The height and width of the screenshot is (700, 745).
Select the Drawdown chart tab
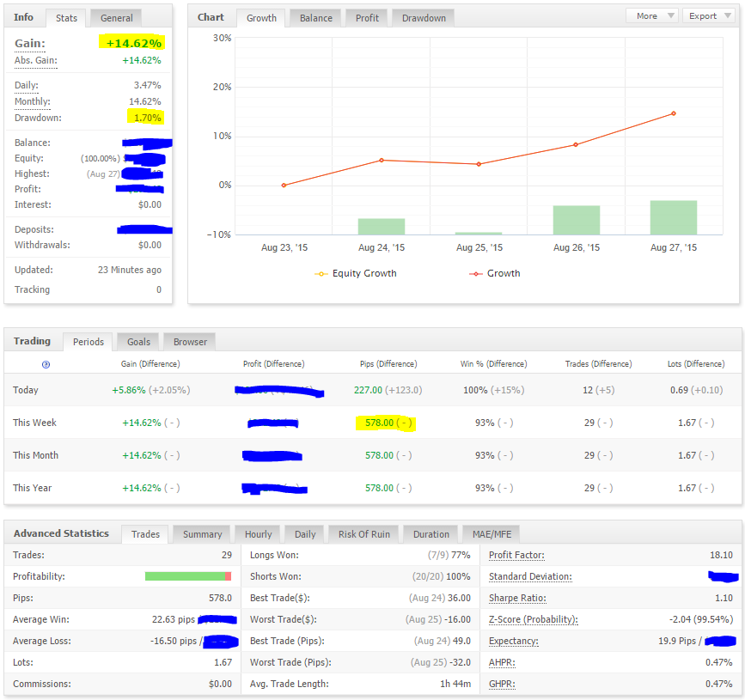[x=424, y=18]
